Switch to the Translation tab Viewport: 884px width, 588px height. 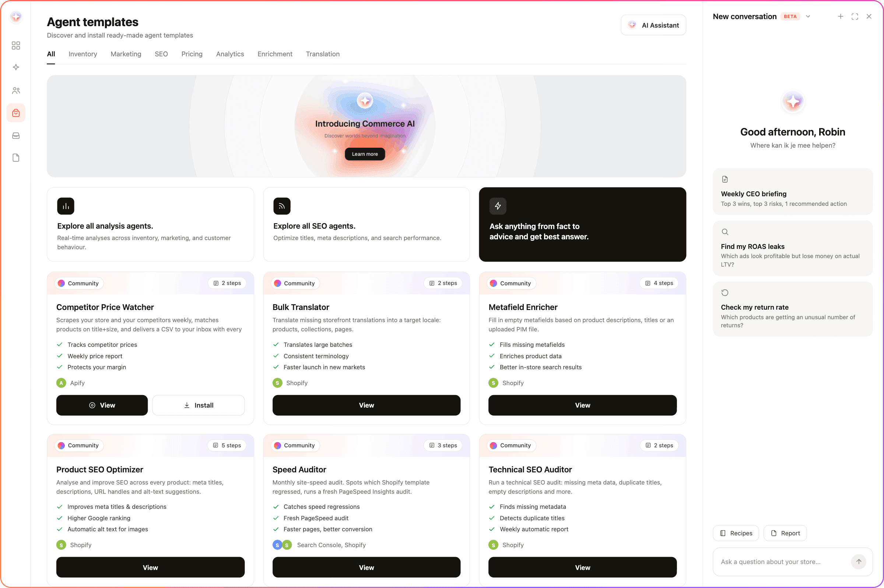[x=323, y=54]
